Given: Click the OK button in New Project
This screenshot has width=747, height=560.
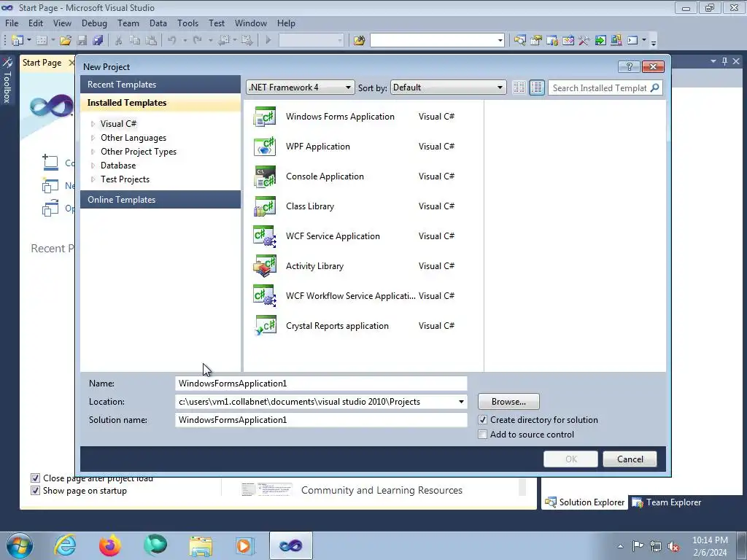Looking at the screenshot, I should coord(570,459).
